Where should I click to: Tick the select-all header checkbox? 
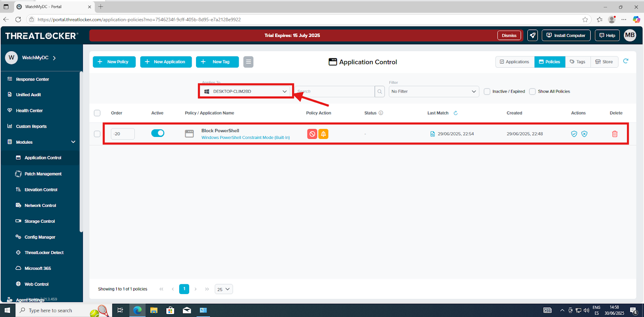(x=97, y=113)
